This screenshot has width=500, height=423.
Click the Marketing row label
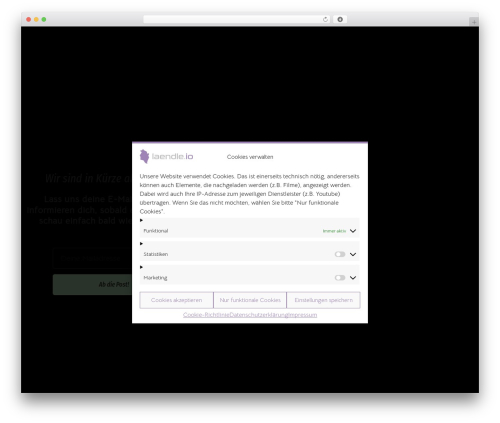[x=155, y=278]
